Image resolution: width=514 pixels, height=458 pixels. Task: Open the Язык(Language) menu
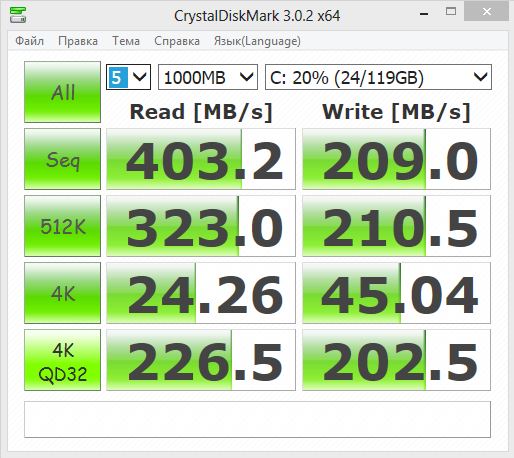click(x=257, y=41)
